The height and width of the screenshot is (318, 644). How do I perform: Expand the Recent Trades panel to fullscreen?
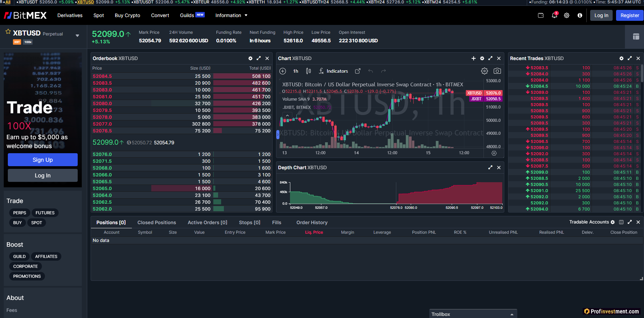[630, 58]
